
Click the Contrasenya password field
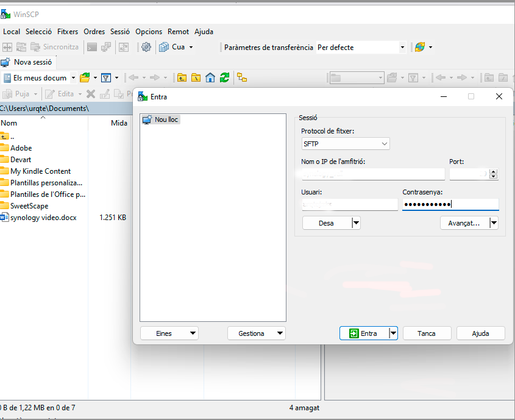point(450,205)
